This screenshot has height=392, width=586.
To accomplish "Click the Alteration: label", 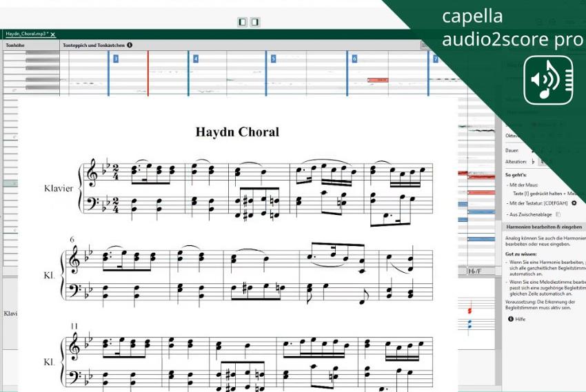I will pyautogui.click(x=516, y=162).
